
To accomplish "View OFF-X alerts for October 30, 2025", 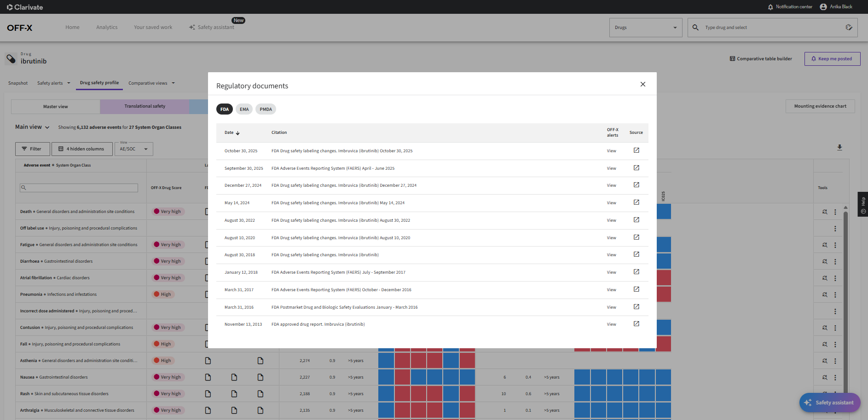I will click(611, 151).
